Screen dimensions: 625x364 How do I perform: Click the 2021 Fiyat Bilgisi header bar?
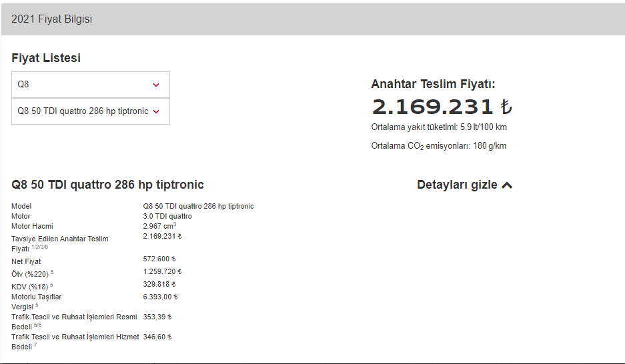pos(312,19)
